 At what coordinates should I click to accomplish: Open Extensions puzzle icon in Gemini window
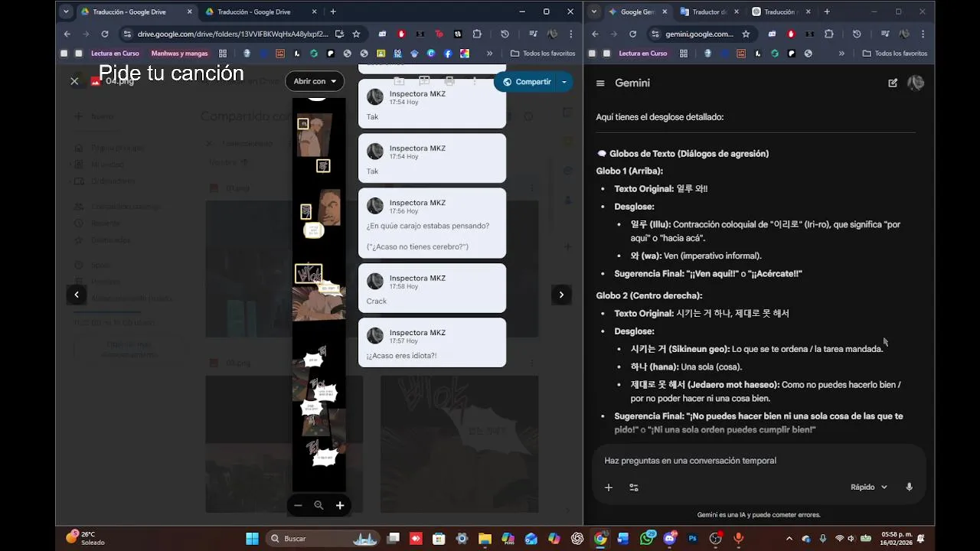828,34
